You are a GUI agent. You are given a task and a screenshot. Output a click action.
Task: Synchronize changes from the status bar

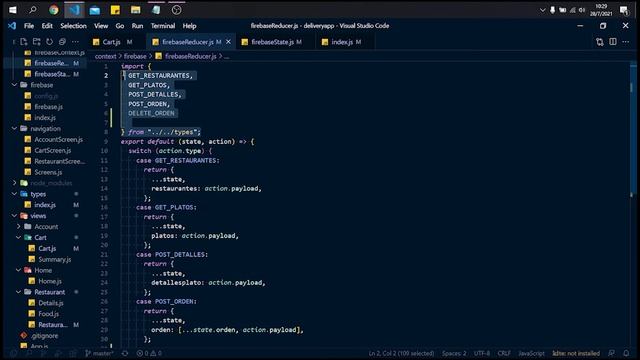125,353
